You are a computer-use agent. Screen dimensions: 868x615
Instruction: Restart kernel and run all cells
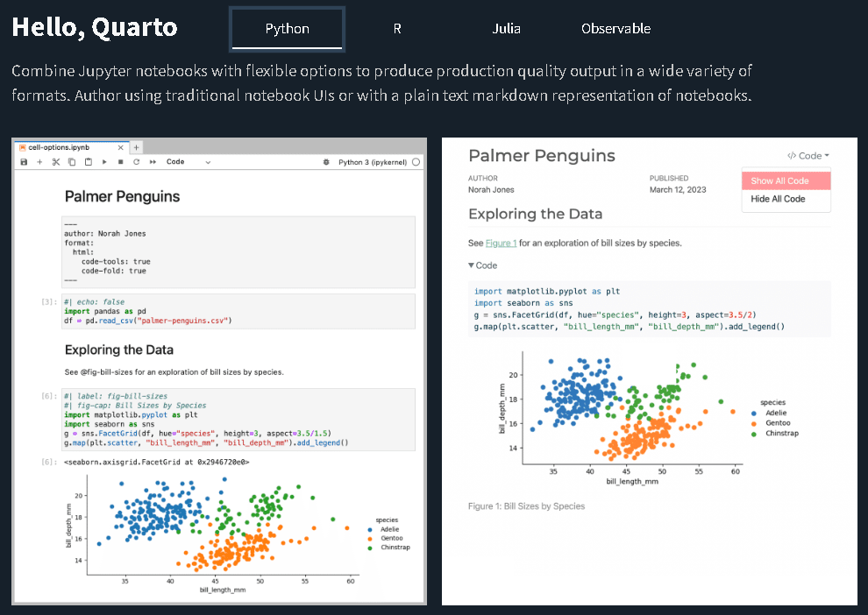(151, 161)
